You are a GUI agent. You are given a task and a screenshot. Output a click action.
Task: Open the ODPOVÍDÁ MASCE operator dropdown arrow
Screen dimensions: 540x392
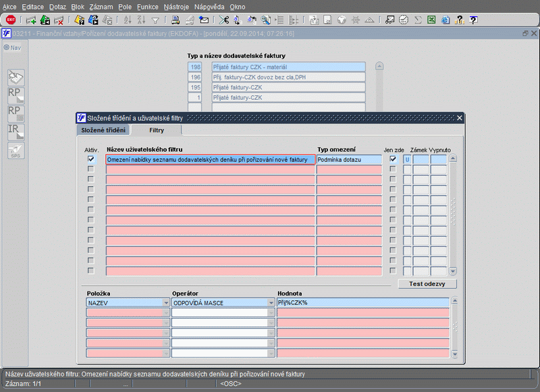coord(271,303)
